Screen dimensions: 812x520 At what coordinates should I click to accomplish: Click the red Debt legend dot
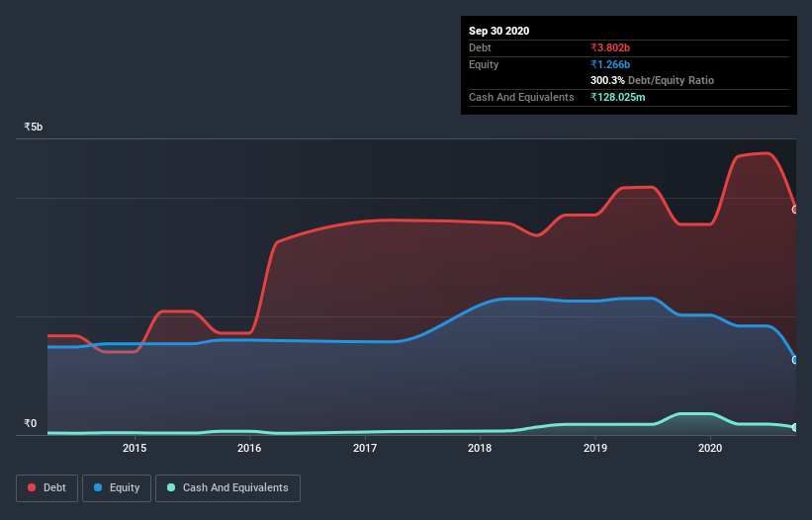[32, 487]
